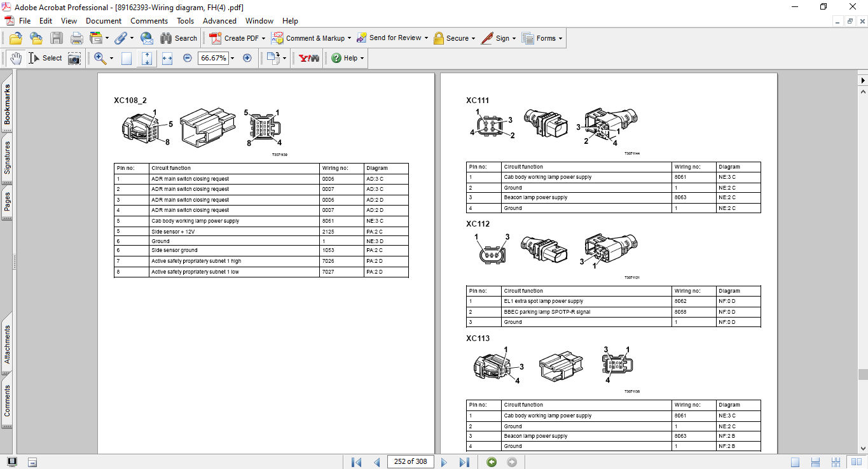Screen dimensions: 868x469
Task: Open the Advanced menu
Action: [x=219, y=21]
